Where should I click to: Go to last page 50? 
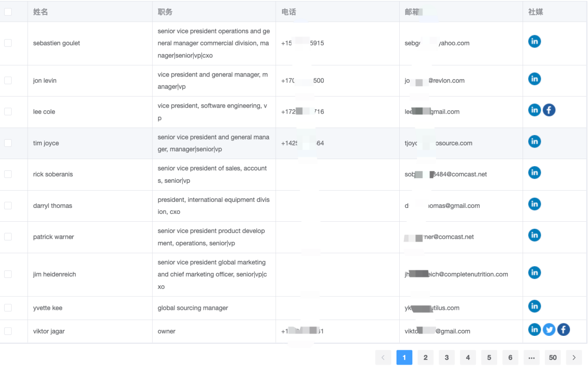tap(553, 357)
